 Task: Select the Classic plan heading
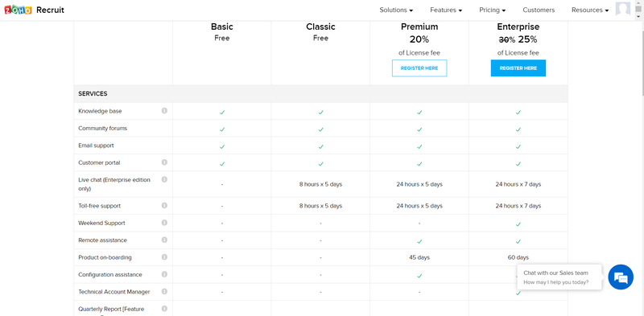tap(320, 27)
